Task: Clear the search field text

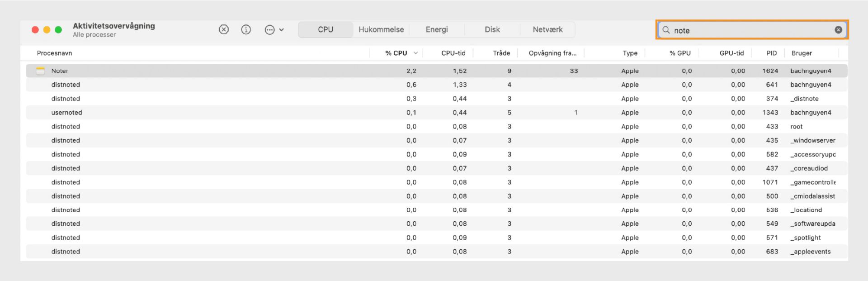Action: coord(838,30)
